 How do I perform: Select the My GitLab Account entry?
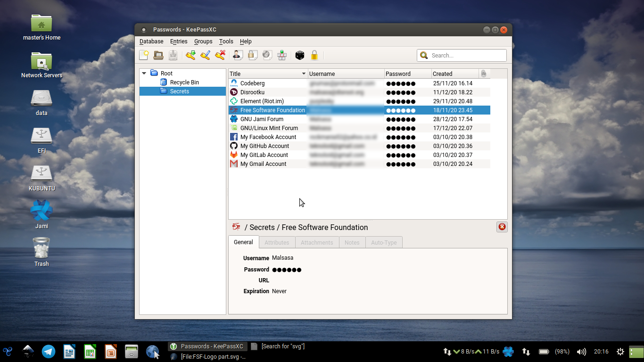[359, 155]
